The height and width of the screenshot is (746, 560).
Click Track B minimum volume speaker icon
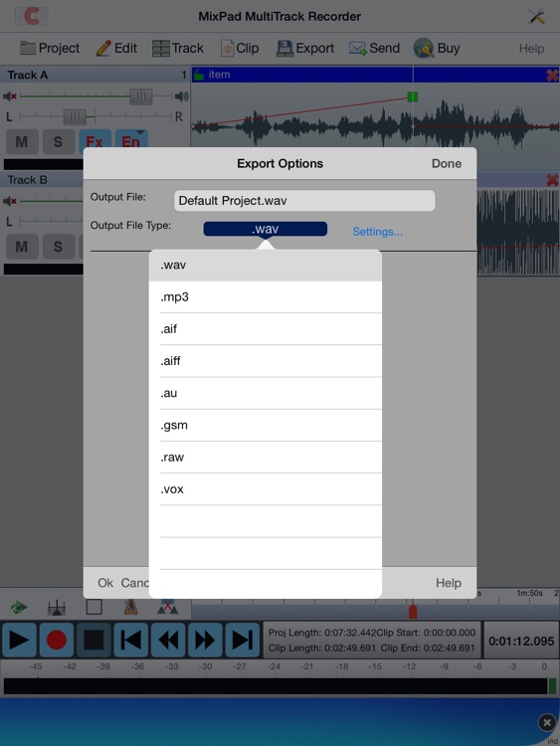(x=10, y=201)
